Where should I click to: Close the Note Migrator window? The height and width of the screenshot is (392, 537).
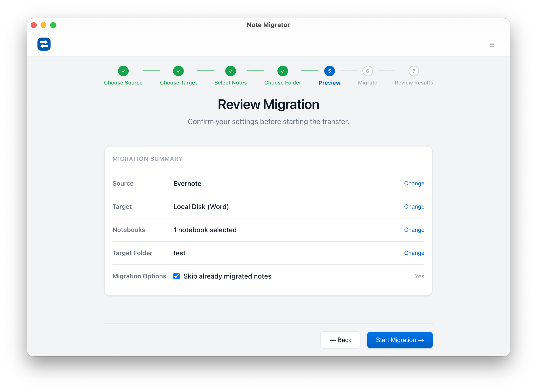point(34,25)
